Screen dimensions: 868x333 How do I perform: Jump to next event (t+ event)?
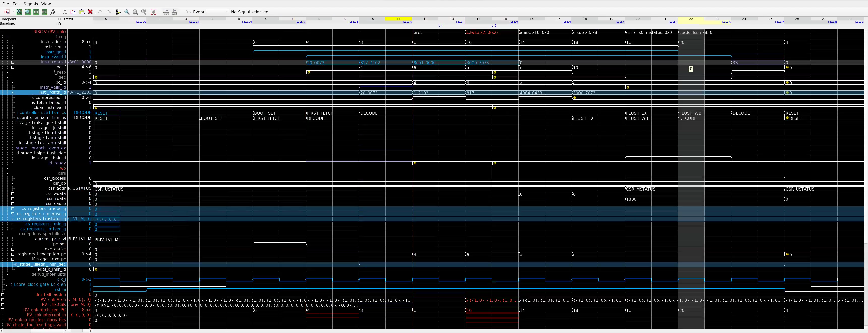174,12
